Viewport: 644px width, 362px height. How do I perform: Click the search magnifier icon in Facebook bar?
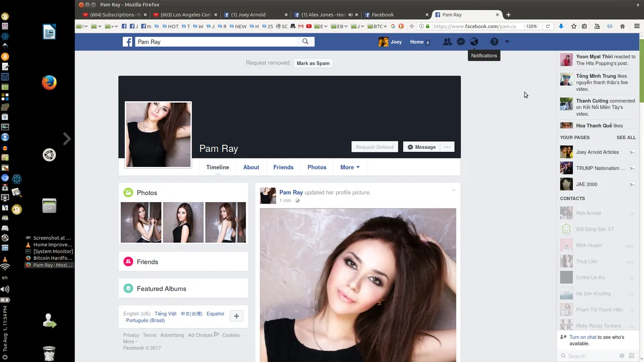click(x=305, y=42)
